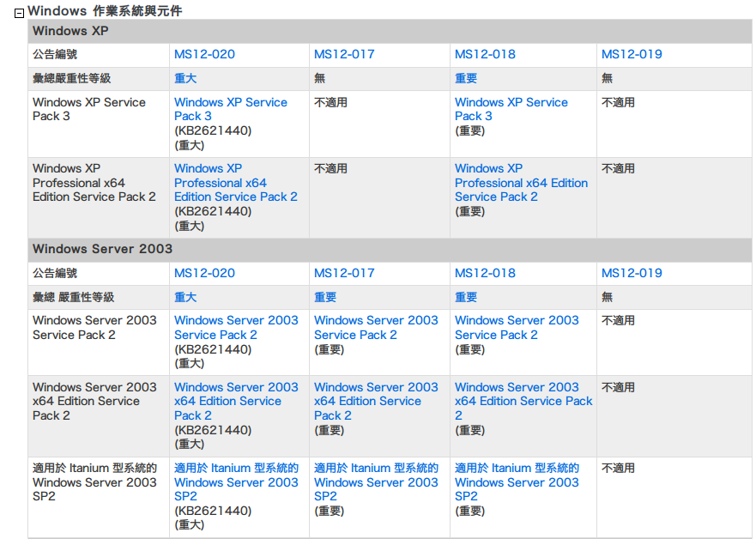756x539 pixels.
Task: Collapse the Windows 作業系統與元件 section
Action: (x=19, y=13)
